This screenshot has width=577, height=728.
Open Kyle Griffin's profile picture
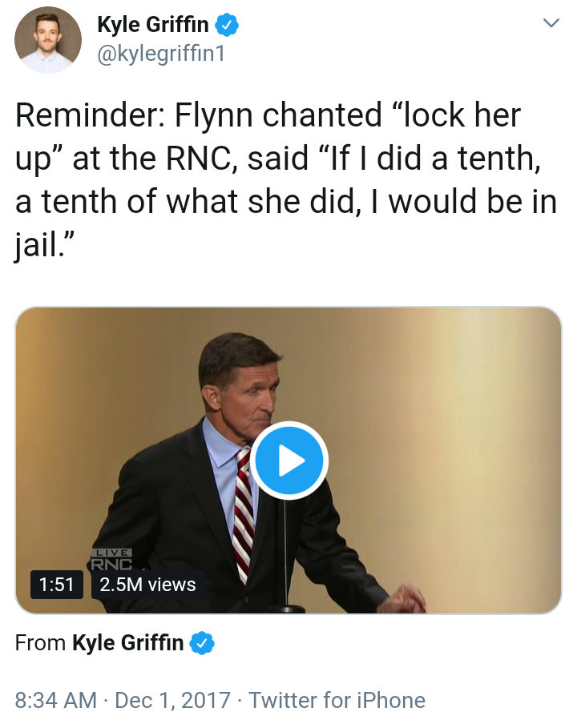(48, 40)
